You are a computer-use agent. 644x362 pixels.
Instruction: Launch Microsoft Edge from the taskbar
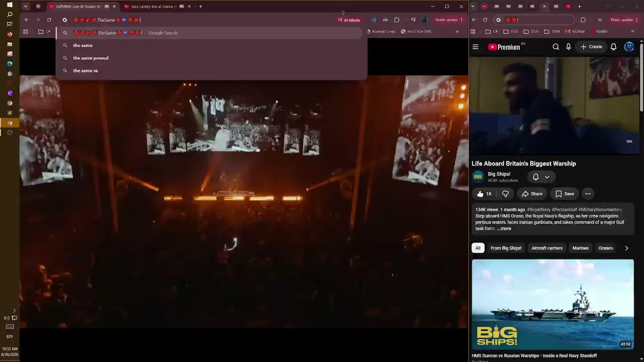tap(10, 64)
